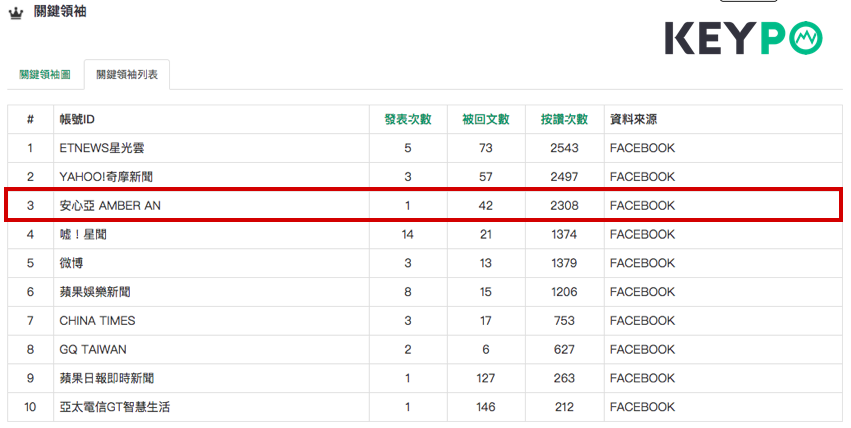Screen dimensions: 851x428
Task: Click the green circular pulse icon in the logo
Action: [x=806, y=38]
